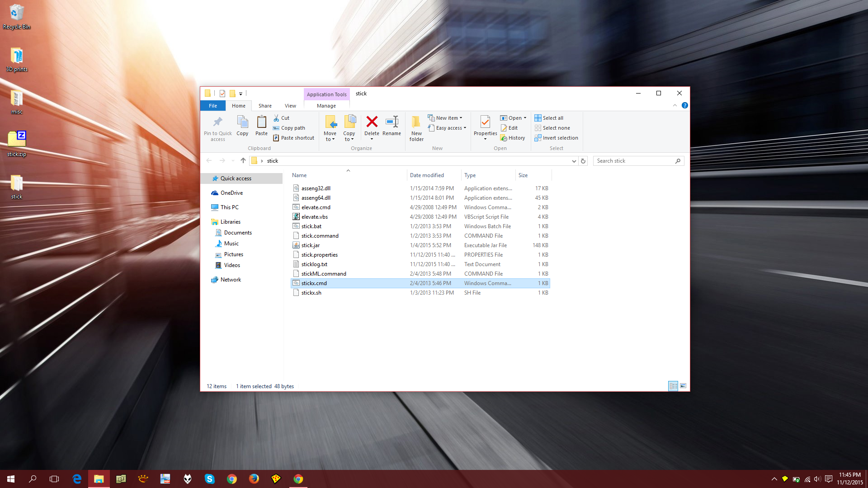
Task: Open the Copy to dropdown
Action: 349,128
